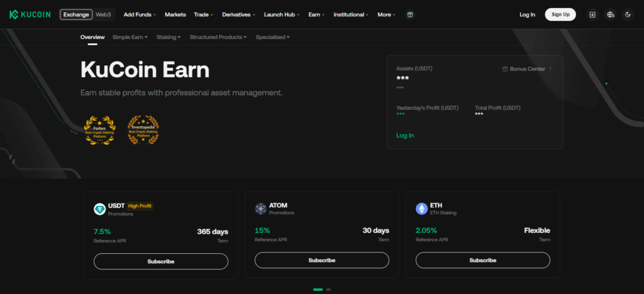
Task: Click the 2.05% Reference APR value
Action: (x=426, y=231)
